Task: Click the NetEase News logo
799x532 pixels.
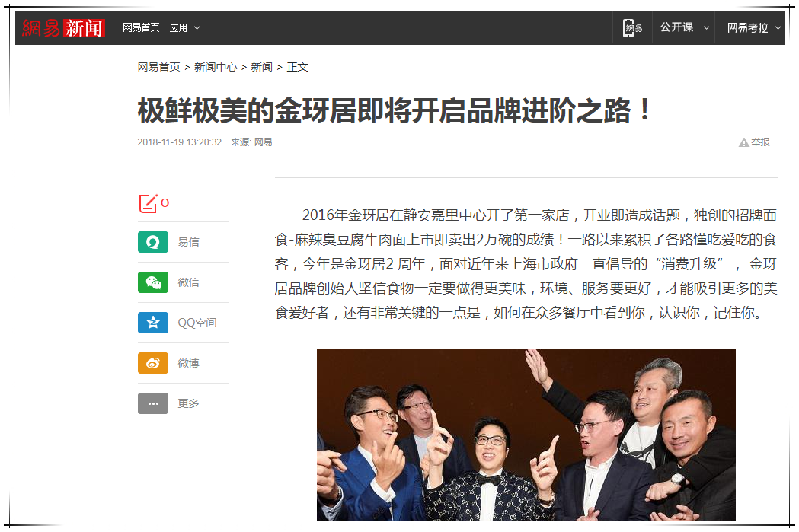Action: (x=64, y=28)
